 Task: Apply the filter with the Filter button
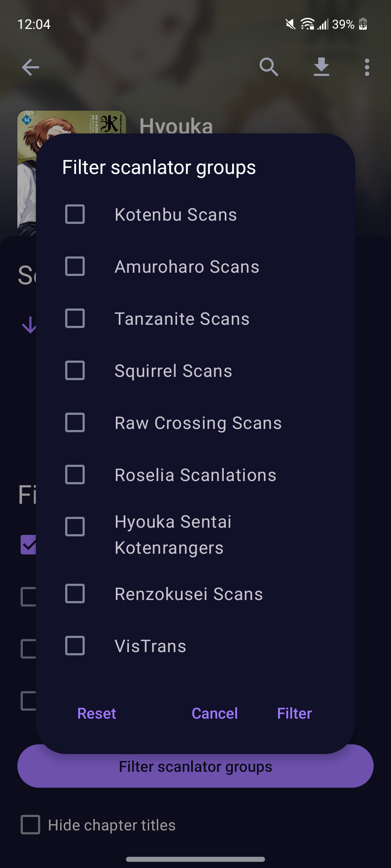pos(294,713)
